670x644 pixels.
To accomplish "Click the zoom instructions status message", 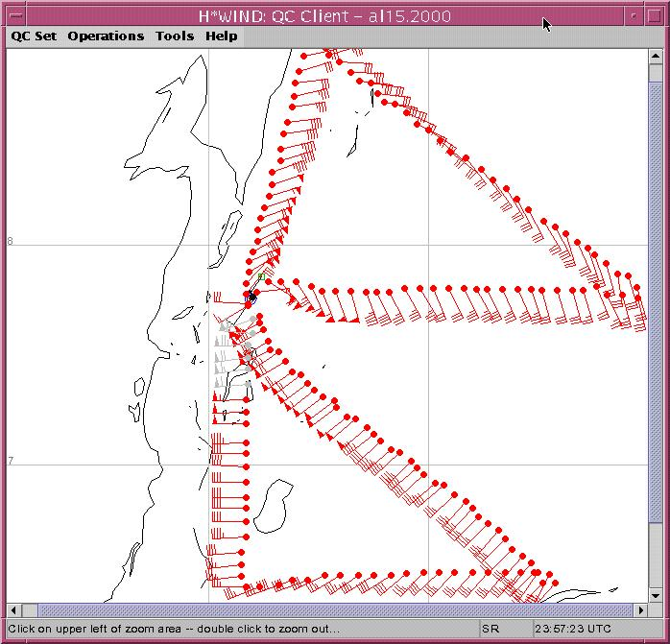I will click(173, 630).
